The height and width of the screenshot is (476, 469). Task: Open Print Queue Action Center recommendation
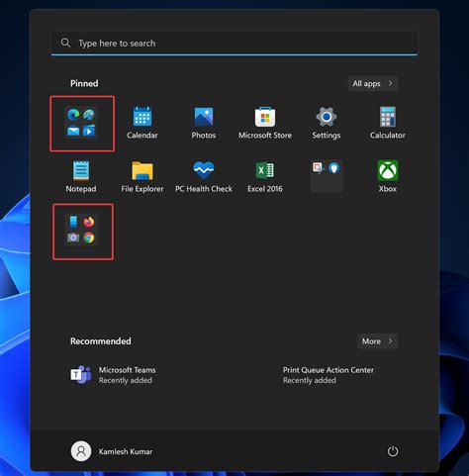tap(328, 375)
